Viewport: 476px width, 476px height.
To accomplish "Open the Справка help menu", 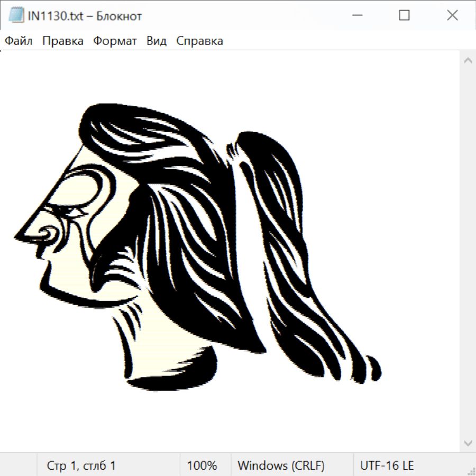I will point(199,41).
